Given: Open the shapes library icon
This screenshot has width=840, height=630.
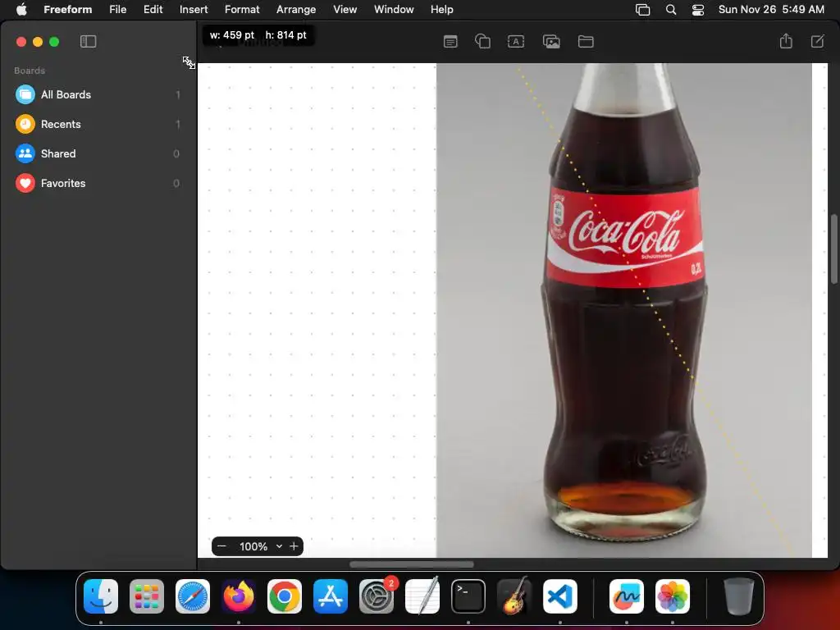Looking at the screenshot, I should [x=482, y=41].
